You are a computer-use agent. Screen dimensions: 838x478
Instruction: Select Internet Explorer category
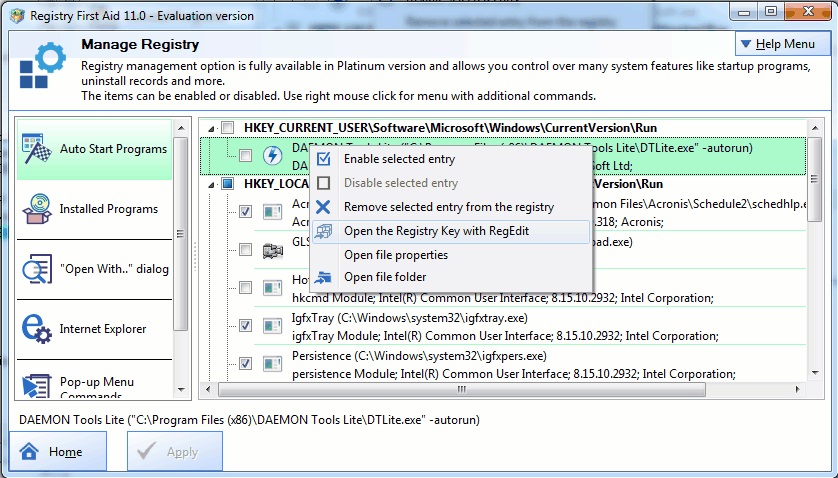(95, 329)
